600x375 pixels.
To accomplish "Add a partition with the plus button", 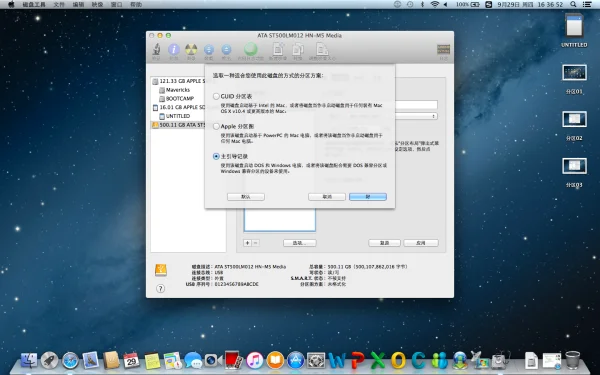I will (x=248, y=243).
